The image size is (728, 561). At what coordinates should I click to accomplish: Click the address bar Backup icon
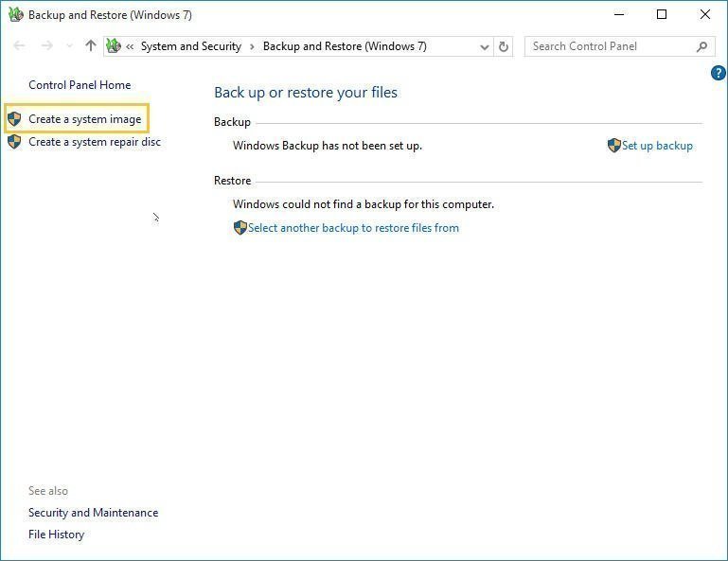coord(114,46)
